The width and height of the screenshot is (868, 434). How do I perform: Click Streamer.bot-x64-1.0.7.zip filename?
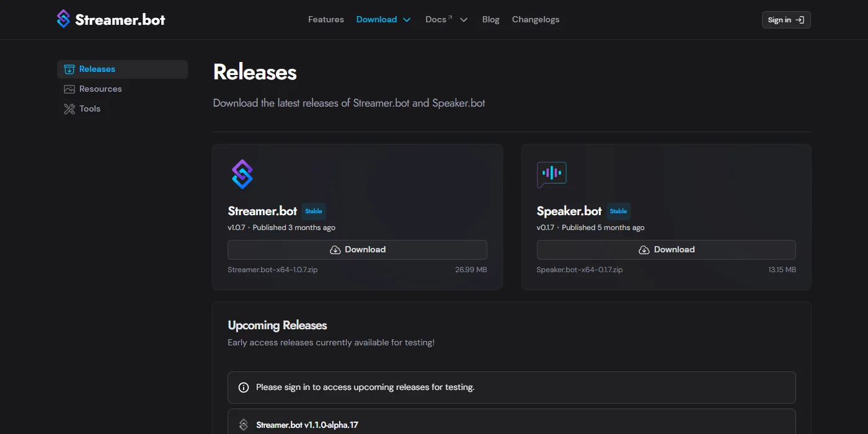point(273,270)
